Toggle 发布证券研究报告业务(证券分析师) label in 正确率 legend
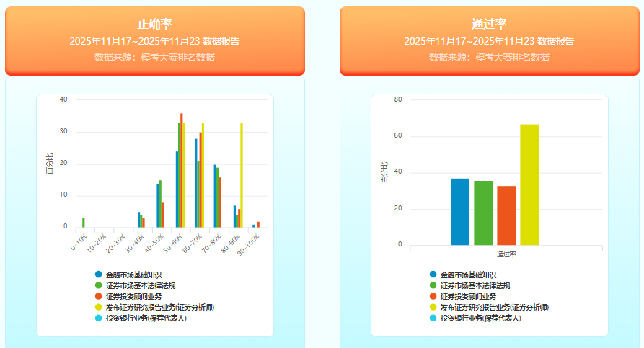Image resolution: width=644 pixels, height=348 pixels. pyautogui.click(x=159, y=307)
